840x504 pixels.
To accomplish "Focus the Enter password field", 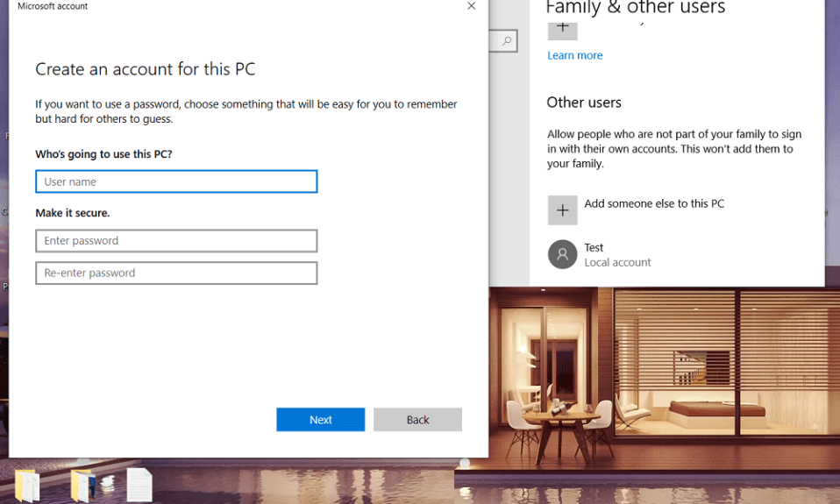I will point(176,241).
